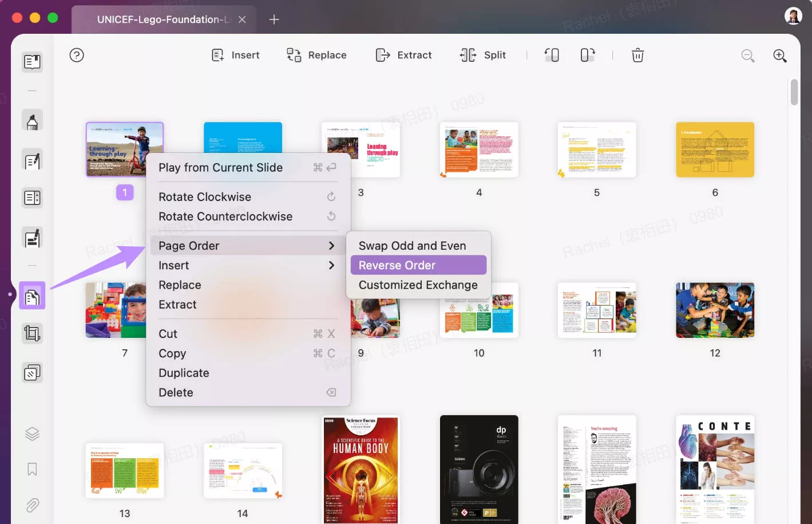Open Help with the question mark icon
This screenshot has height=524, width=812.
[77, 55]
